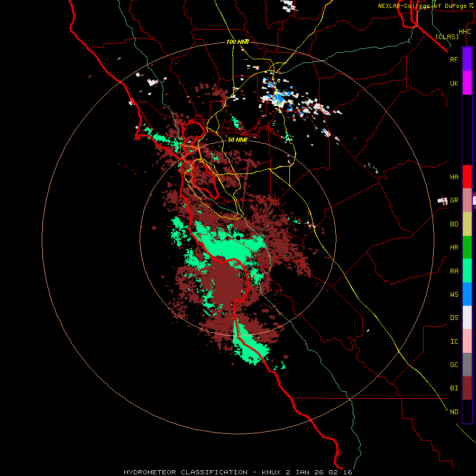Image resolution: width=476 pixels, height=476 pixels.
Task: Click the 50 NMI range ring label
Action: point(237,140)
